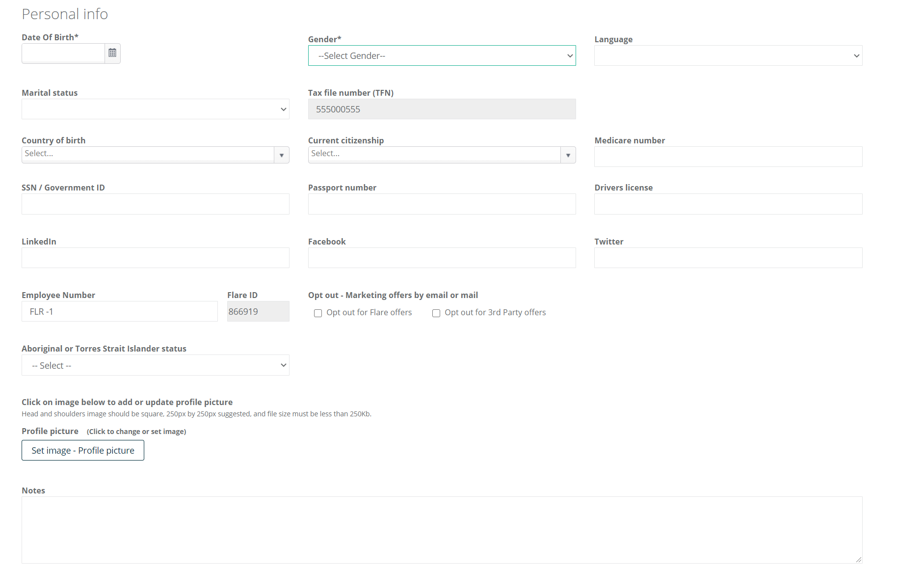
Task: Click the Opt out for 3rd Party offers label
Action: pos(495,312)
